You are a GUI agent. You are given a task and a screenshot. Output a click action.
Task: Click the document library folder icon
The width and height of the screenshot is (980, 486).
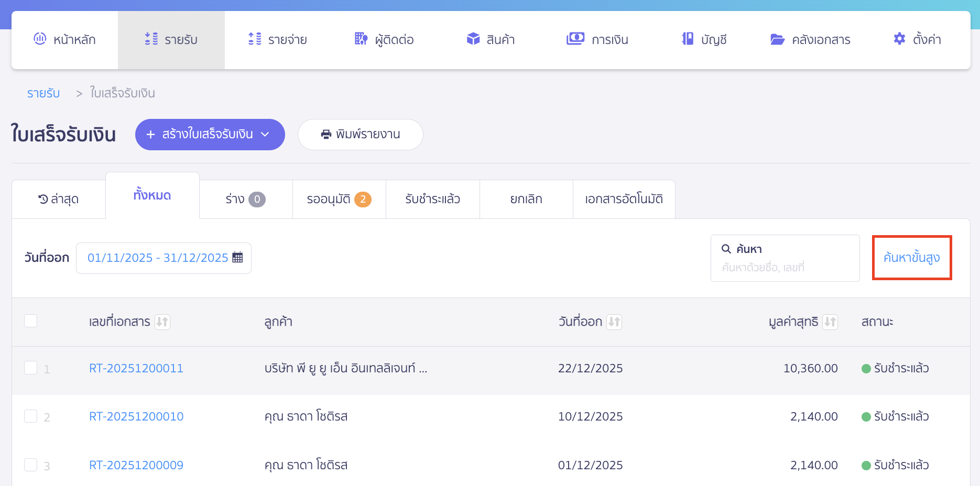pyautogui.click(x=777, y=39)
